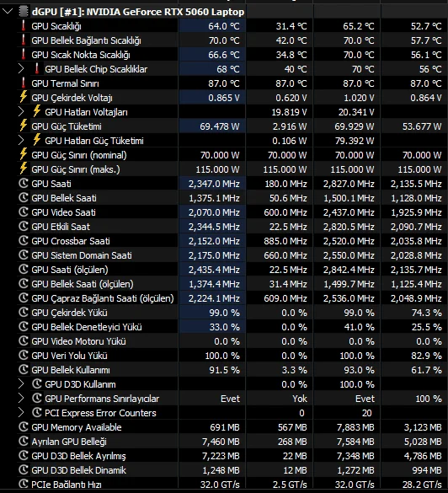Click the maximum value 79.392 W
This screenshot has width=448, height=493.
click(355, 141)
